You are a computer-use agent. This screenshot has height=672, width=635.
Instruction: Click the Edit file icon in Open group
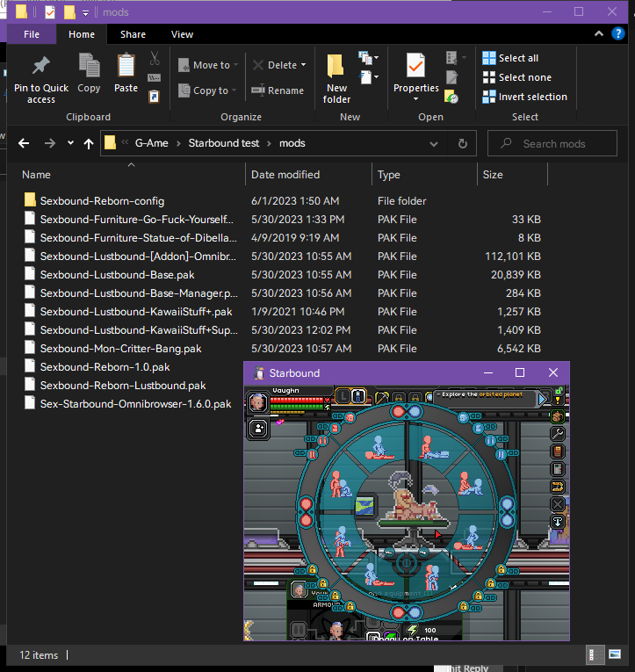coord(452,77)
